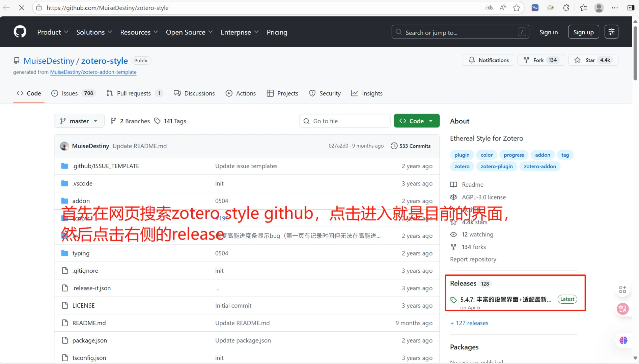Stop loading the page in browser toolbar
Screen dimensions: 639x364
(x=22, y=8)
